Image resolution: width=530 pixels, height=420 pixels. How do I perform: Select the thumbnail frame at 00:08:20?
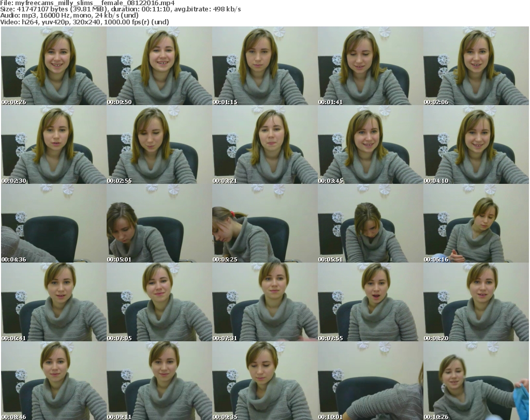[x=476, y=302]
